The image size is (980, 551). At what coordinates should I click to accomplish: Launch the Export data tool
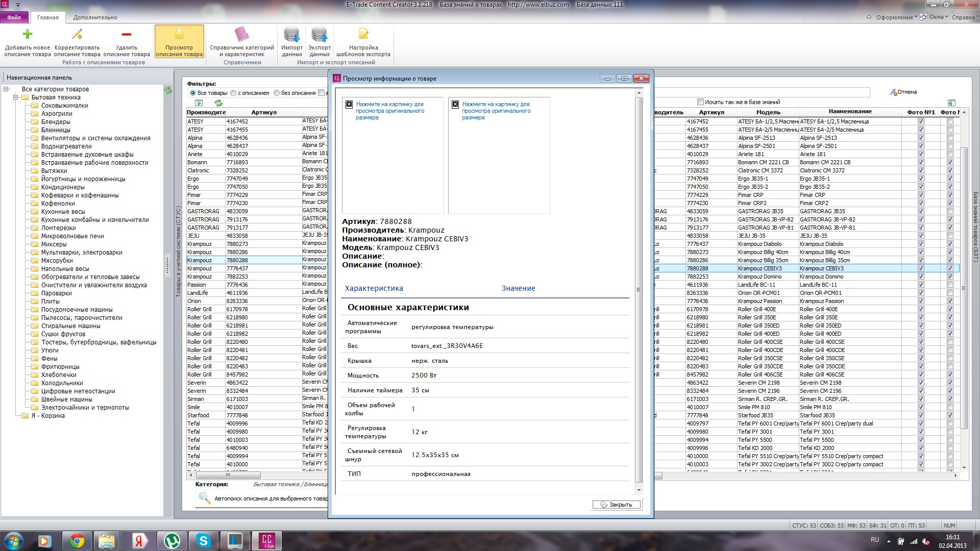[x=320, y=42]
